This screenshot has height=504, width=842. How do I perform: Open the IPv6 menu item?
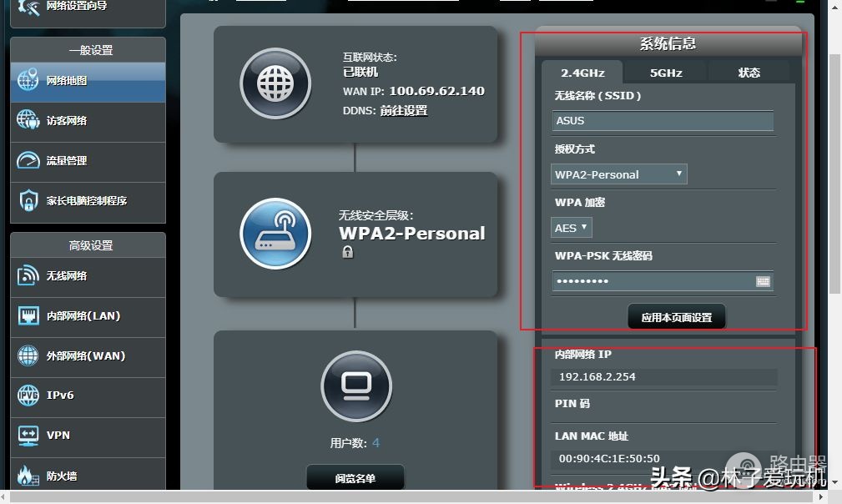(x=88, y=397)
